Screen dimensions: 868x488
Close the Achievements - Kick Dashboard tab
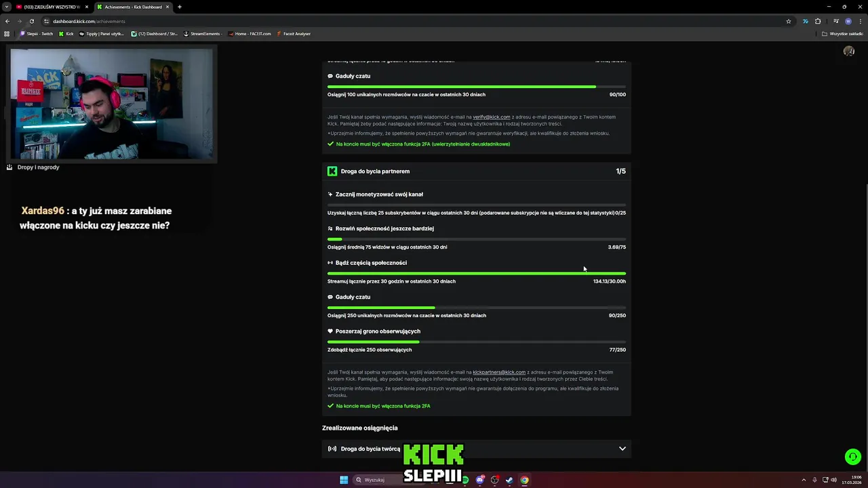pyautogui.click(x=167, y=7)
